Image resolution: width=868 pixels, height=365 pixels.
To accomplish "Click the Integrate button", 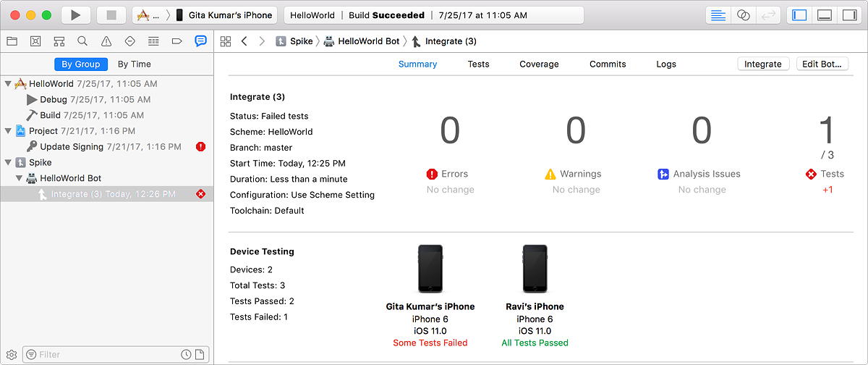I will tap(763, 64).
